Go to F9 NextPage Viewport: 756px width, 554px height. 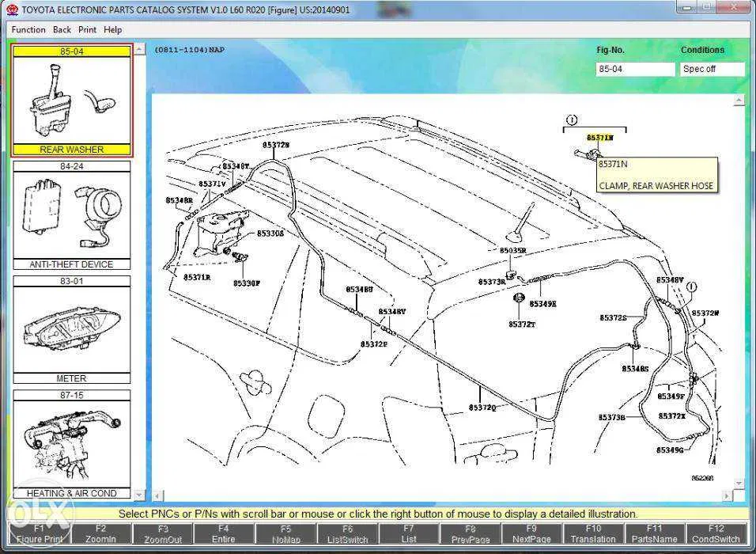click(x=531, y=533)
